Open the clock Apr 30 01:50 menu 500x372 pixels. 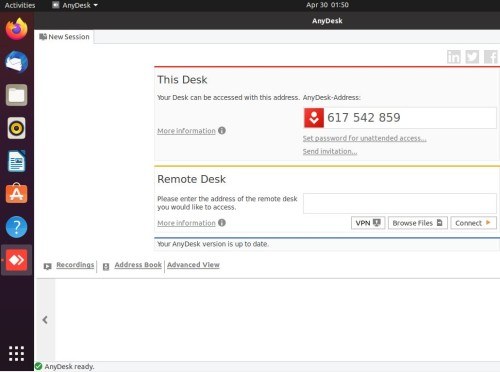(327, 5)
